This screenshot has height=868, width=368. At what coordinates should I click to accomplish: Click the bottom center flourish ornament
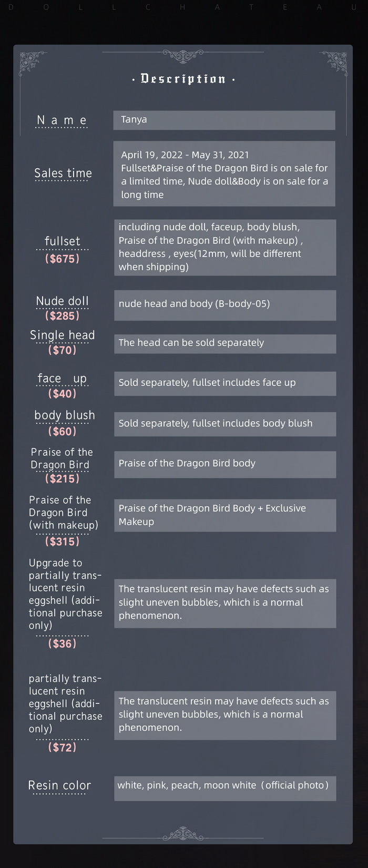pos(183,833)
